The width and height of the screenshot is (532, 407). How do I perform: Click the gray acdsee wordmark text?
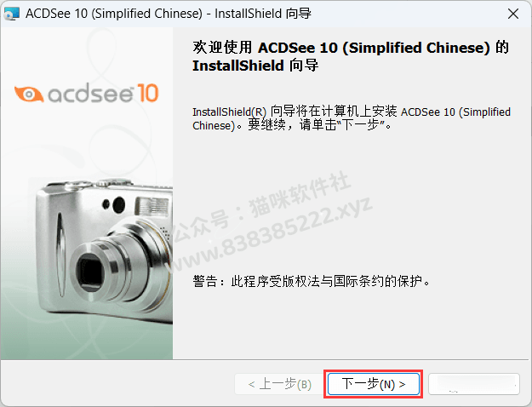click(90, 95)
